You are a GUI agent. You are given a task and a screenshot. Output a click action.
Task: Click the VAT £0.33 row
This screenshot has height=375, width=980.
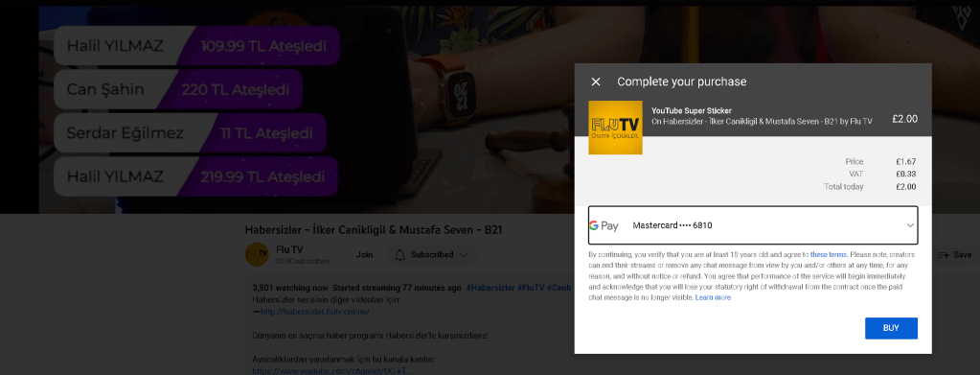click(883, 174)
